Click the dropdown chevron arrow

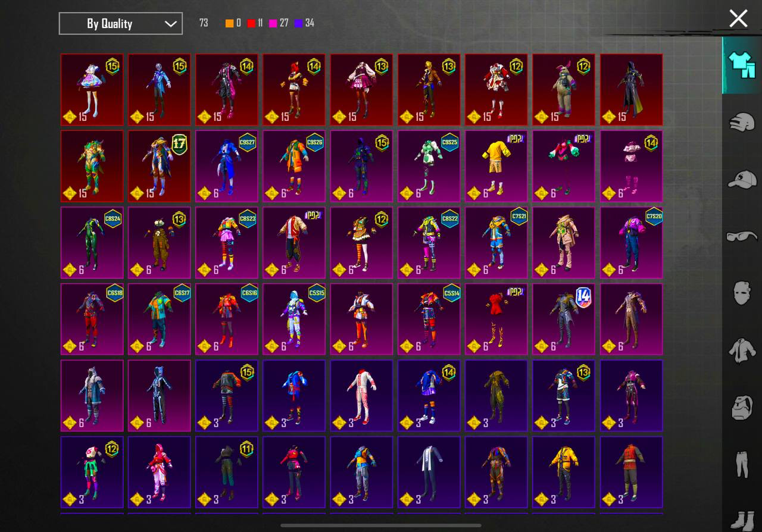(170, 24)
